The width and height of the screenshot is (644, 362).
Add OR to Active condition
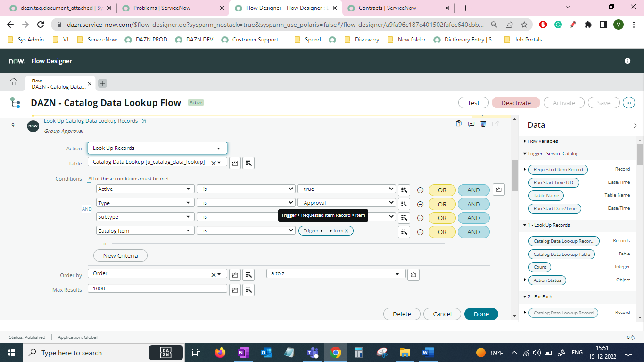(442, 190)
